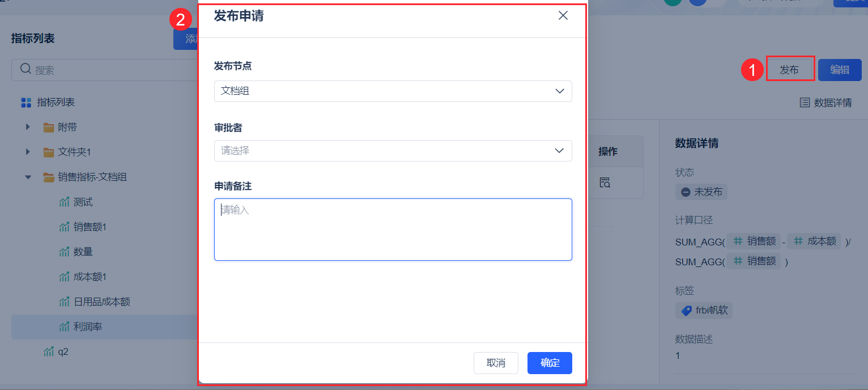Image resolution: width=868 pixels, height=390 pixels.
Task: Open the 发布节点 dropdown showing 文档组
Action: point(393,91)
